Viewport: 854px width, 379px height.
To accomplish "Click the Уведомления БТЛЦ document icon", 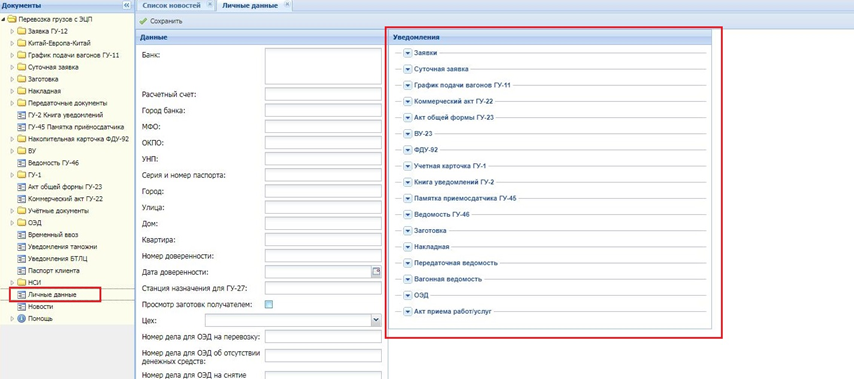I will click(x=22, y=259).
